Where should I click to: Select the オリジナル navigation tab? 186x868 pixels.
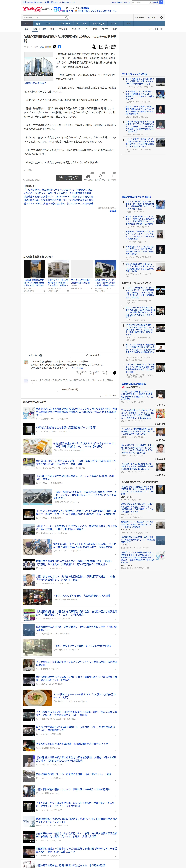(81, 24)
